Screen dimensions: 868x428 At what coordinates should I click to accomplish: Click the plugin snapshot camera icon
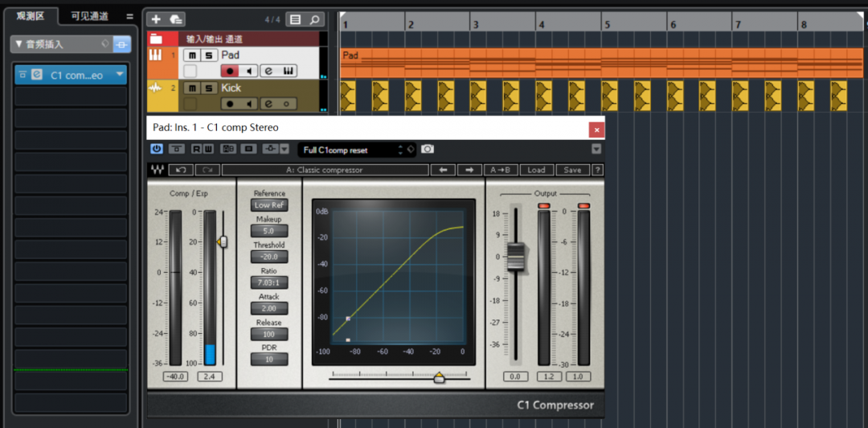pyautogui.click(x=428, y=149)
